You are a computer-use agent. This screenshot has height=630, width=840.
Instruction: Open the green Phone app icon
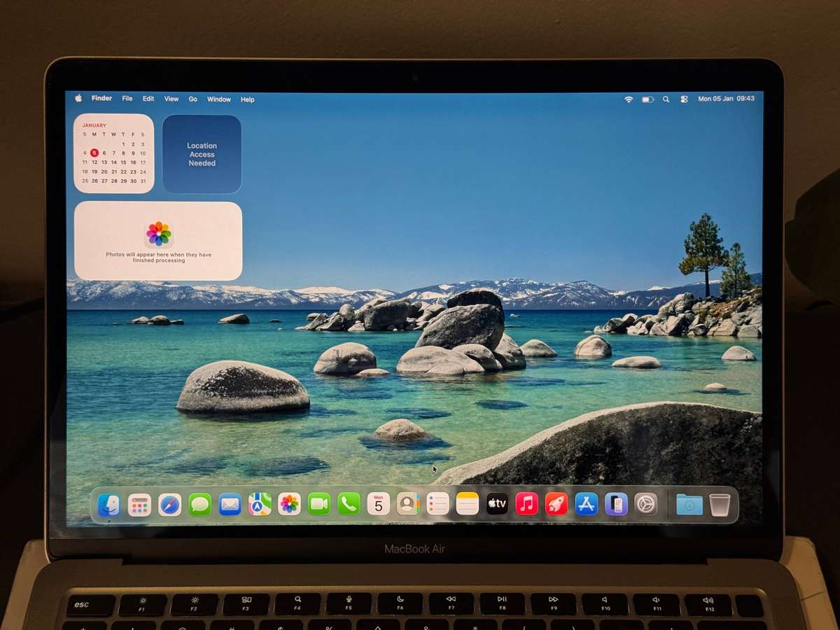[349, 504]
